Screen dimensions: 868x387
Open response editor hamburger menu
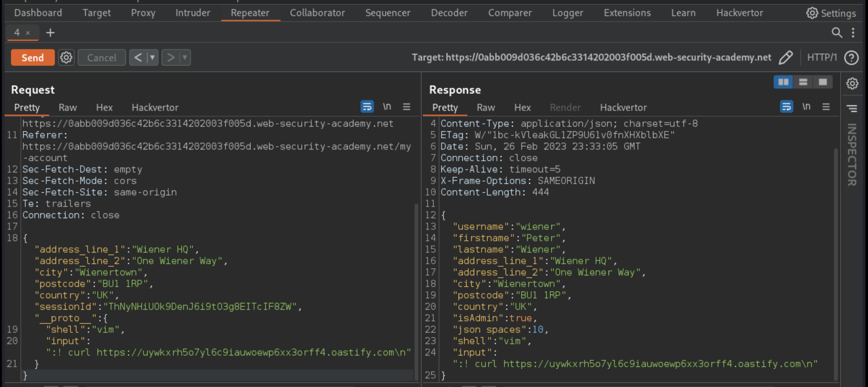pos(826,107)
